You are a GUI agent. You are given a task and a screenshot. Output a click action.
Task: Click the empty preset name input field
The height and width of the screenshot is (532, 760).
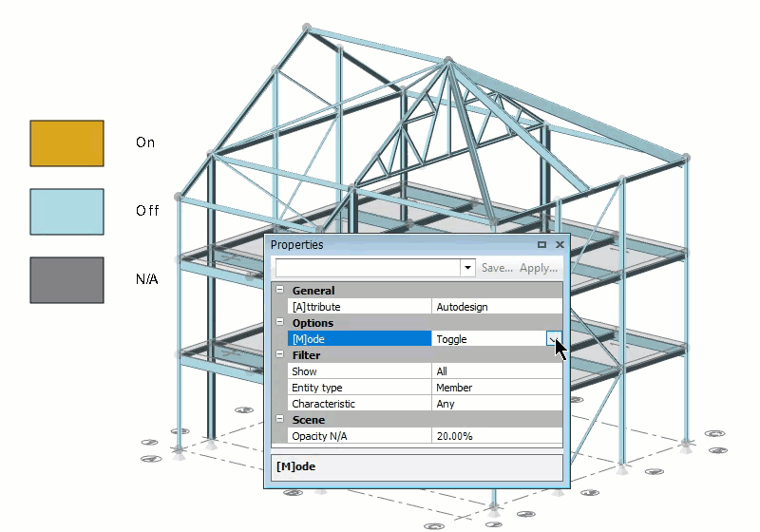point(368,268)
